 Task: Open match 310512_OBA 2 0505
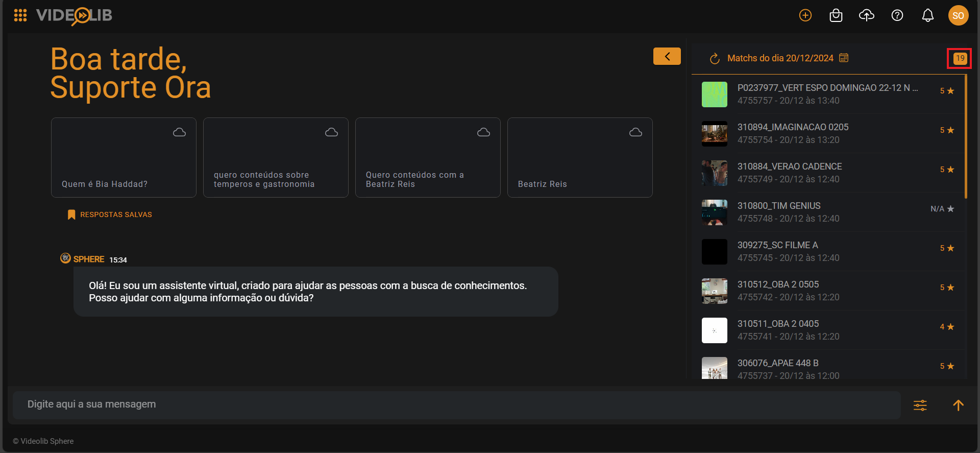pos(828,291)
